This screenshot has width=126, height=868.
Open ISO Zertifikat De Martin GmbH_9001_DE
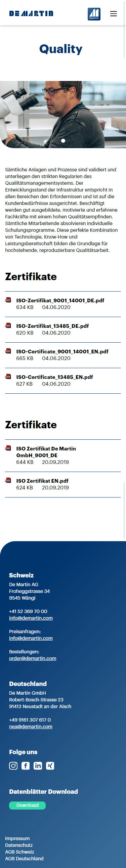click(x=46, y=452)
